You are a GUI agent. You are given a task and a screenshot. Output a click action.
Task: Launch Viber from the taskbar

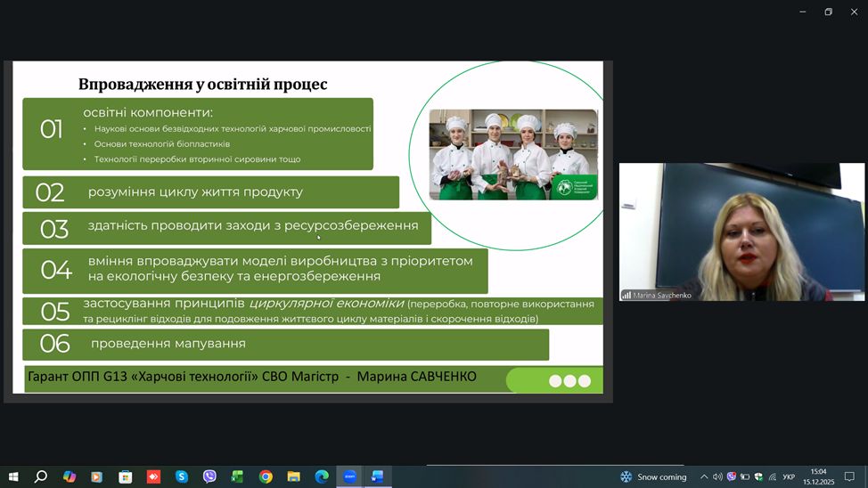209,477
